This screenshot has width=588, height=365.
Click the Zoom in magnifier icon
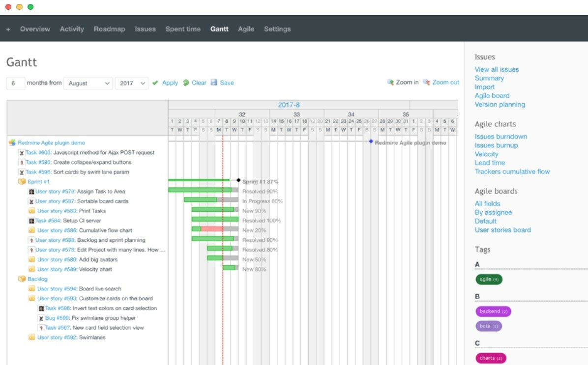(391, 83)
